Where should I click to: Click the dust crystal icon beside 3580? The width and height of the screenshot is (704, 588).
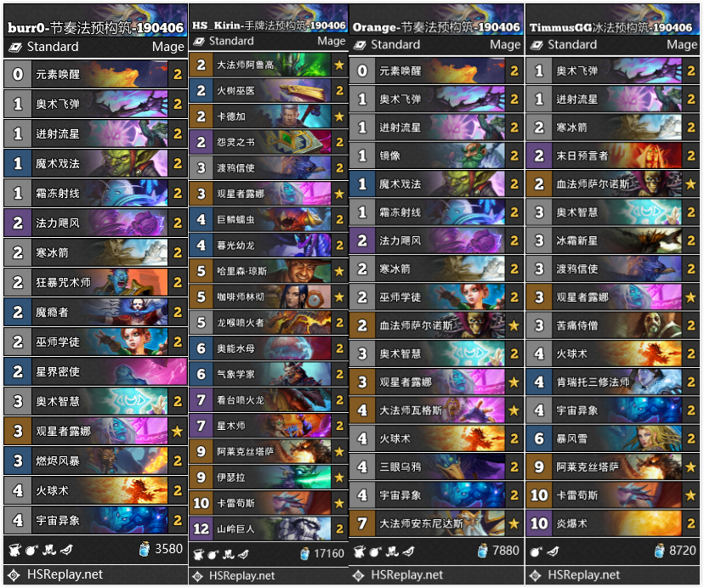[145, 549]
